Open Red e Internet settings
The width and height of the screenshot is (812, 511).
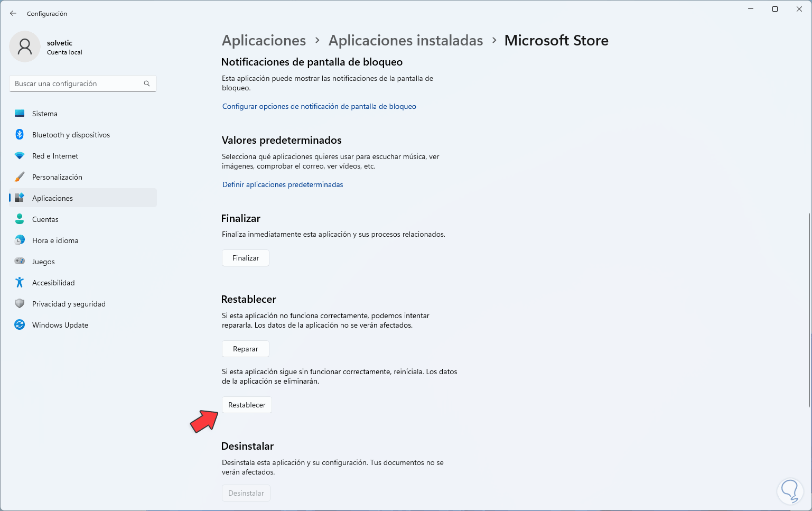tap(55, 156)
